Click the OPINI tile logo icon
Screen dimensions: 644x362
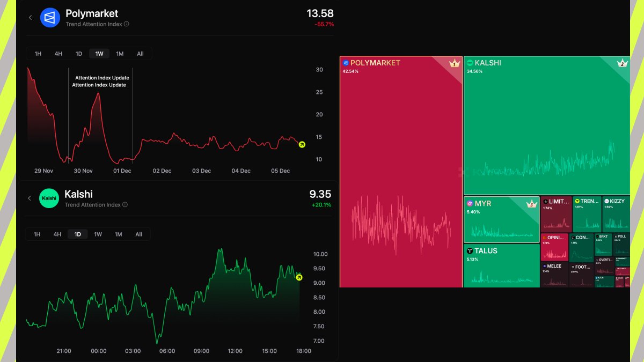pos(545,237)
